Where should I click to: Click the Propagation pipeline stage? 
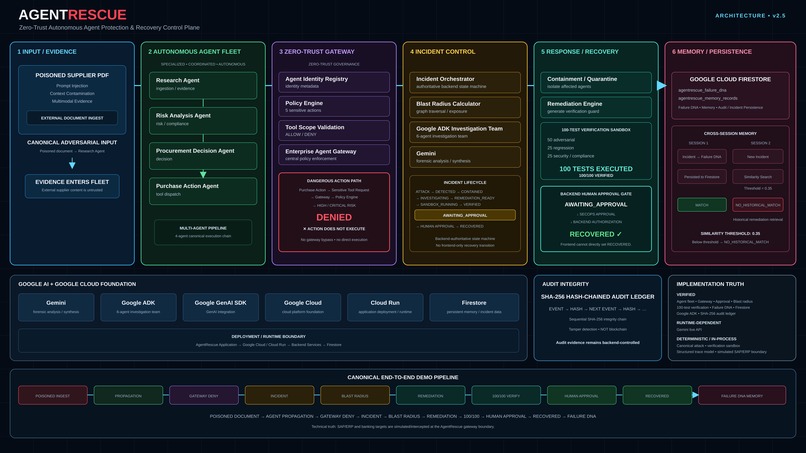128,395
